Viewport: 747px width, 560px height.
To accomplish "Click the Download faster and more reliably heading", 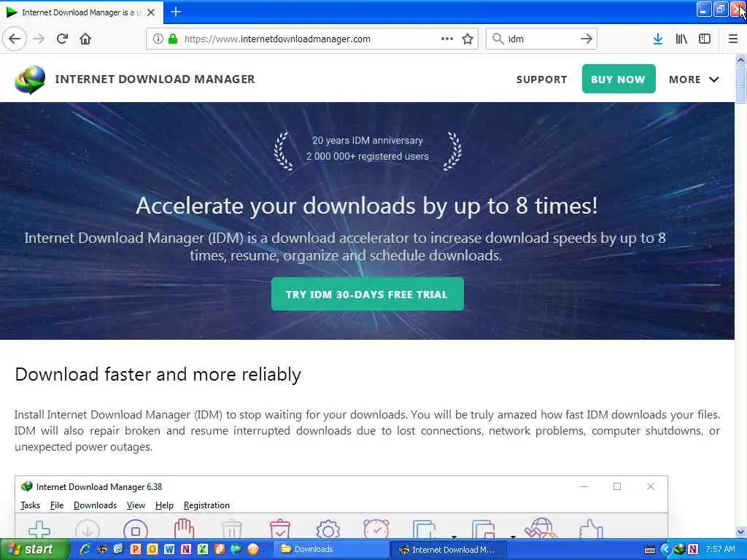I will tap(158, 374).
